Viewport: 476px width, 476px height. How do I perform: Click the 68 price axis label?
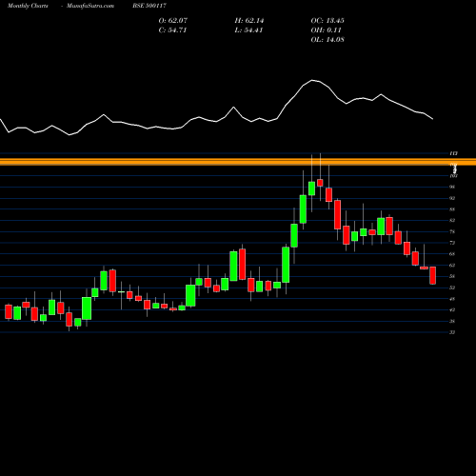click(452, 254)
